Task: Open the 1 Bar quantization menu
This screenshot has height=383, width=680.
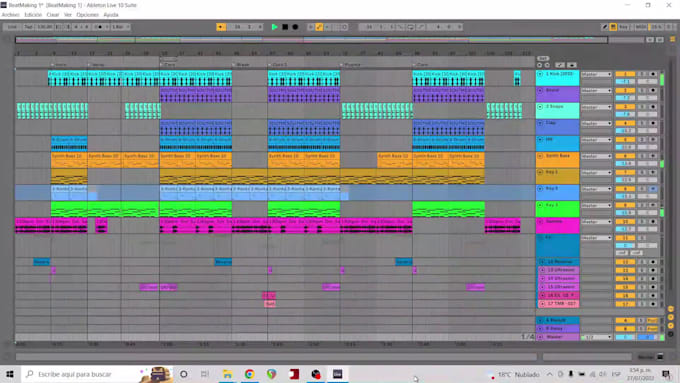Action: tap(121, 27)
